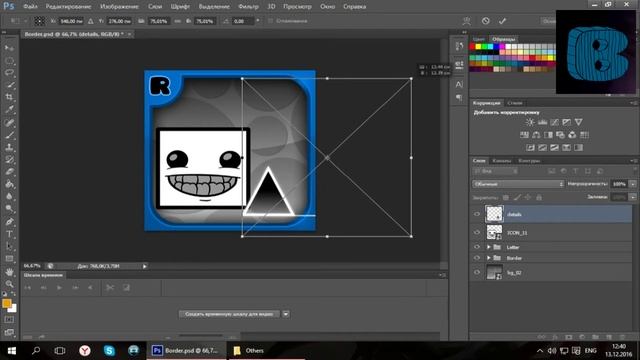Screen dimensions: 640x360
Task: Open Border.psd in the taskbar
Action: pyautogui.click(x=186, y=350)
